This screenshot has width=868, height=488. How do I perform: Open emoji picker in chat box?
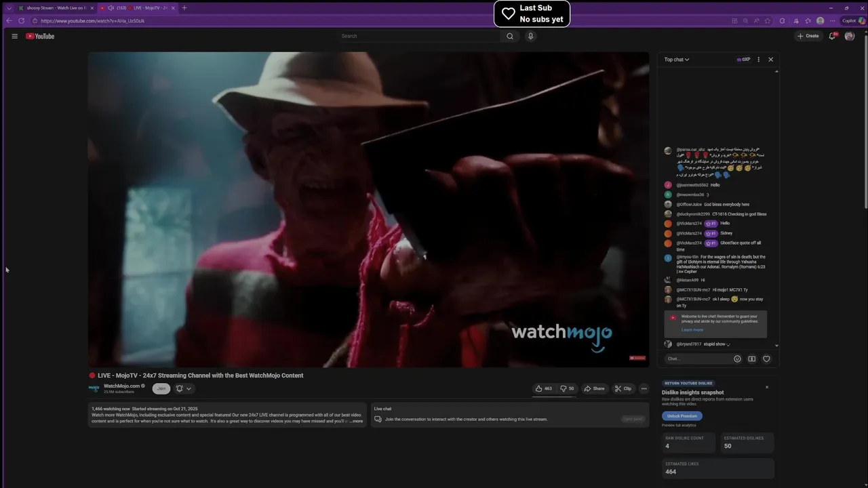737,359
